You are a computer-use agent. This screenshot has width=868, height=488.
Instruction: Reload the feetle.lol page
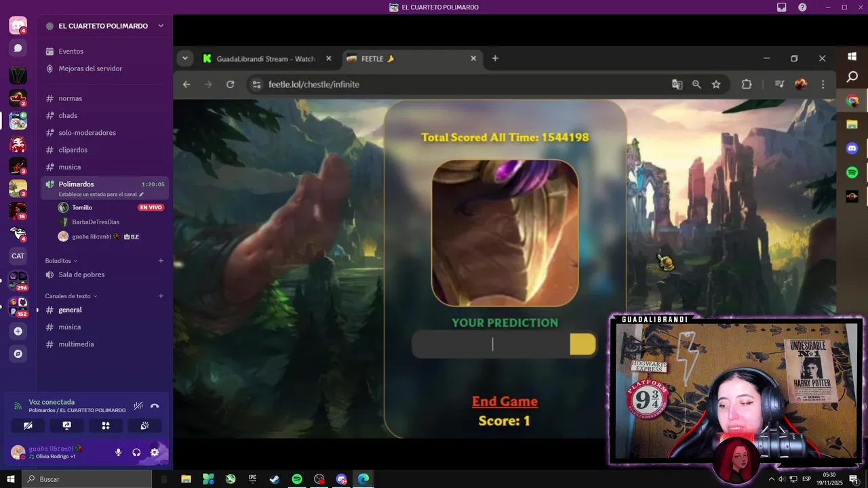(x=231, y=85)
